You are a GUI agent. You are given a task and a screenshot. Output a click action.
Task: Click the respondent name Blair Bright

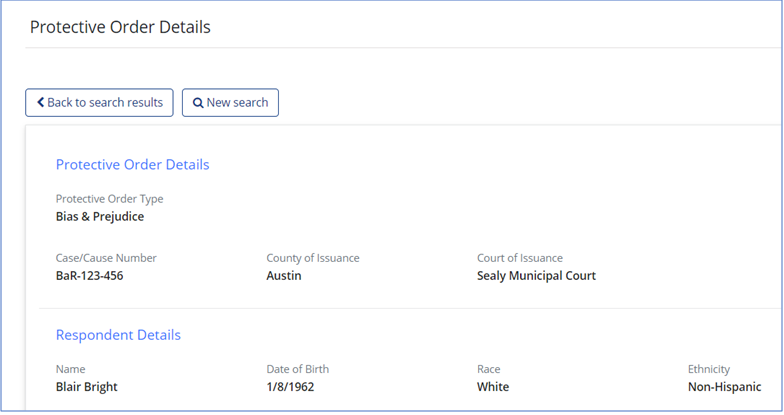86,386
